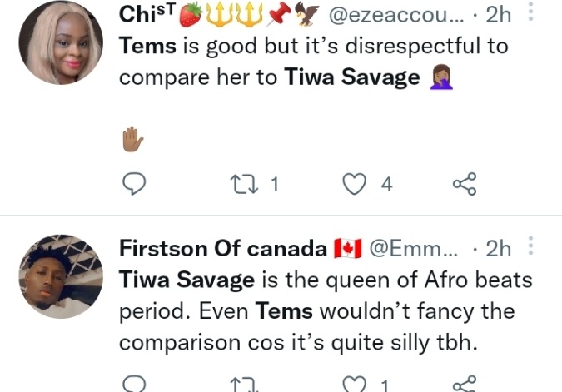Open tweet text about queen of Afro beats

(x=316, y=310)
